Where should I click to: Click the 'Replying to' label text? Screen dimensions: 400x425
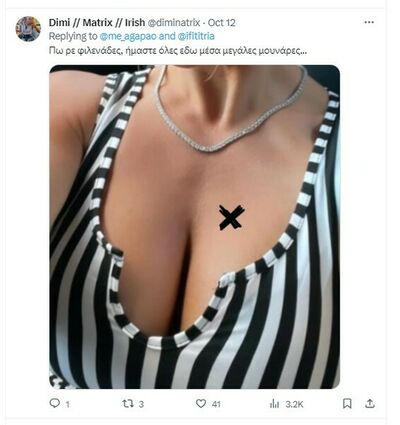pyautogui.click(x=73, y=36)
